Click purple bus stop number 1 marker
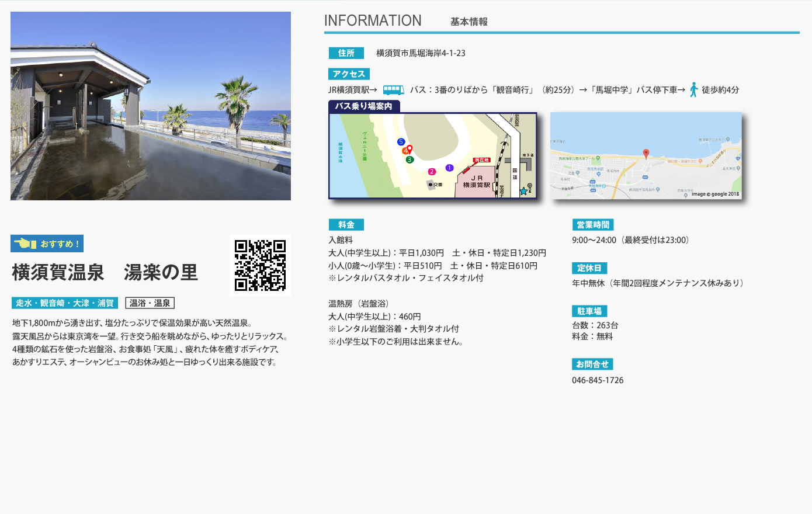The image size is (812, 514). pyautogui.click(x=449, y=168)
